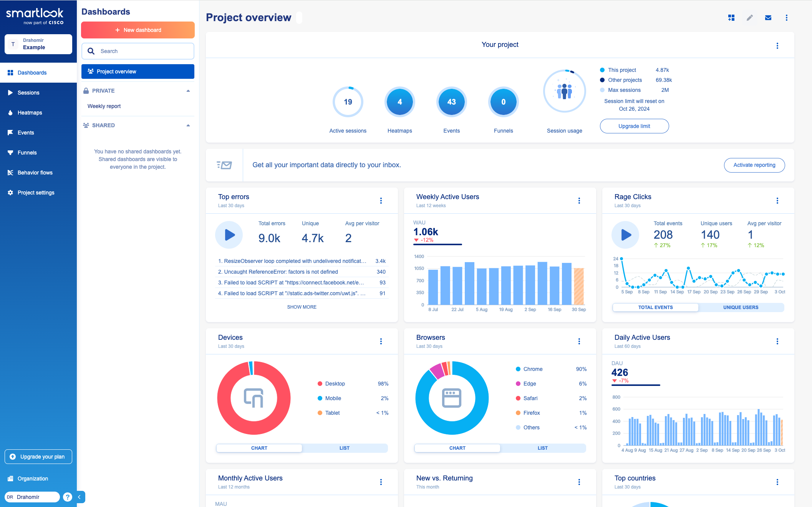Open connect.facebook.net script error row
Image resolution: width=812 pixels, height=507 pixels.
(x=302, y=283)
